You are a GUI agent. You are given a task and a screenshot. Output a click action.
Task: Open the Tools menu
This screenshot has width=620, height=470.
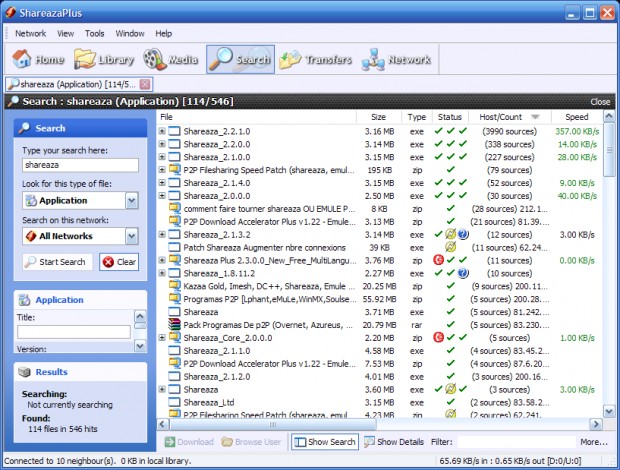click(x=95, y=33)
